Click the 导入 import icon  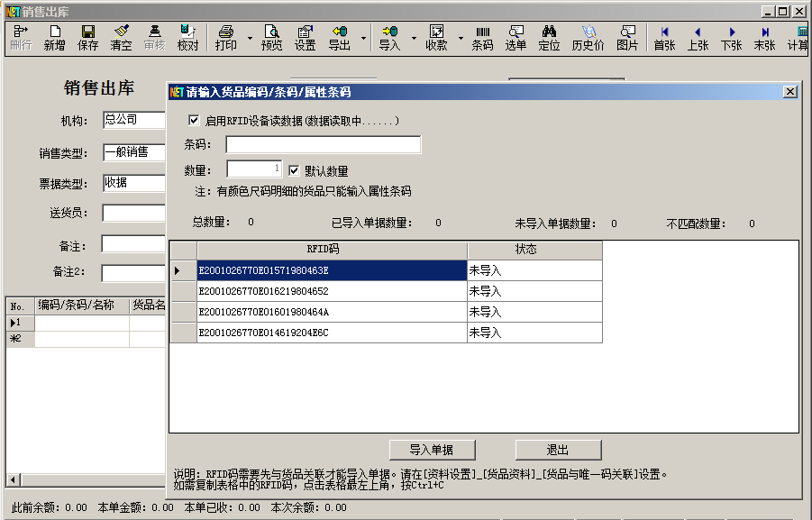(389, 38)
